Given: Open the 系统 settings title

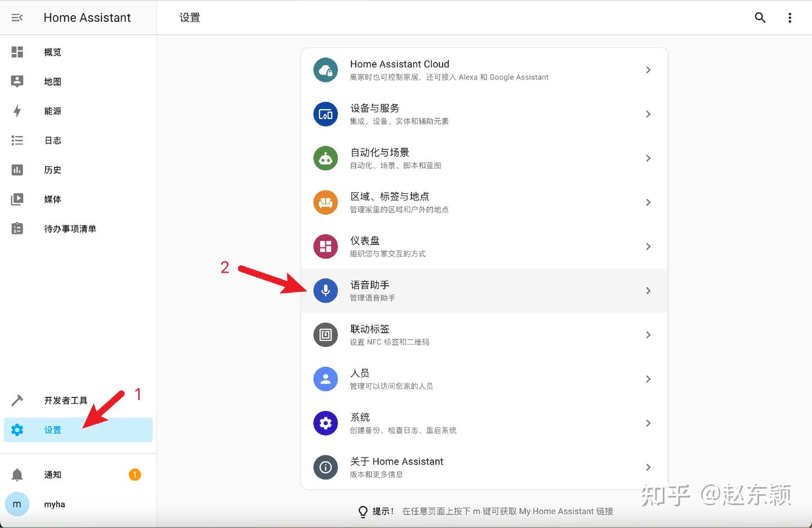Looking at the screenshot, I should tap(360, 418).
